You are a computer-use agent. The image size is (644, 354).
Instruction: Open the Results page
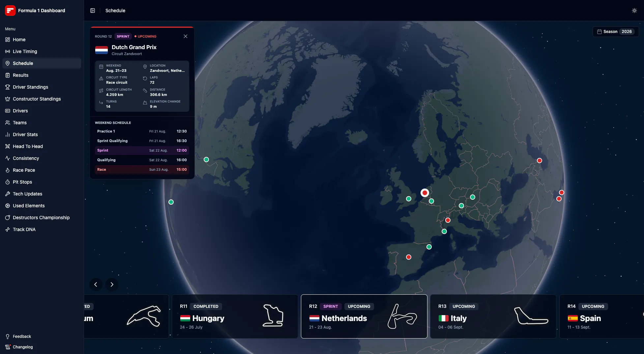click(x=42, y=75)
